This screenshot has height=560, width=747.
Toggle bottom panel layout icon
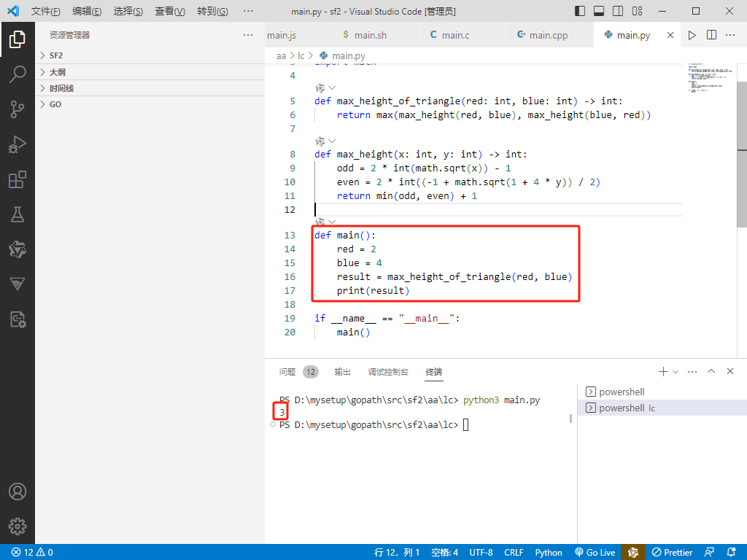pyautogui.click(x=599, y=11)
